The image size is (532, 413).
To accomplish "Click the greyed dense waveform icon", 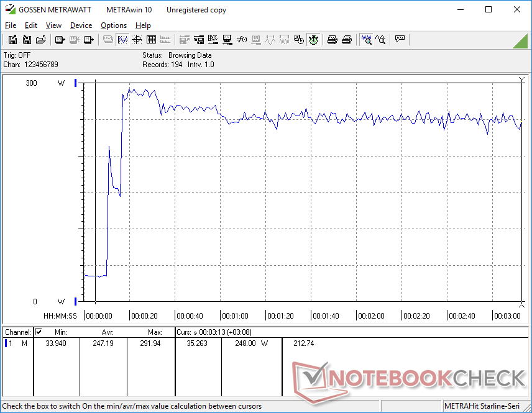I will [x=284, y=40].
